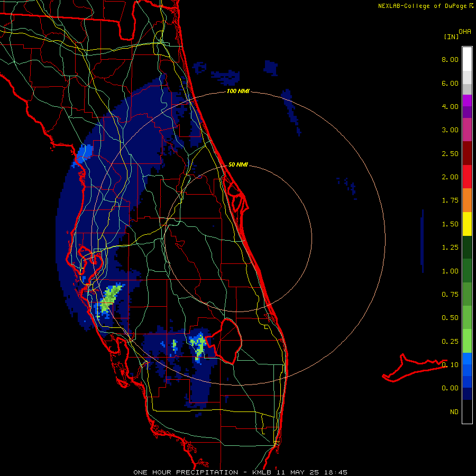This screenshot has width=476, height=476.
Task: Click the dark red legend swatch
Action: [x=467, y=153]
